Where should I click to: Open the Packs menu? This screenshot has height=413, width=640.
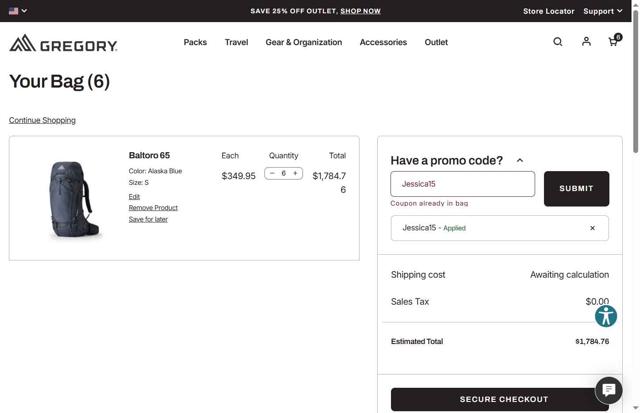click(195, 42)
